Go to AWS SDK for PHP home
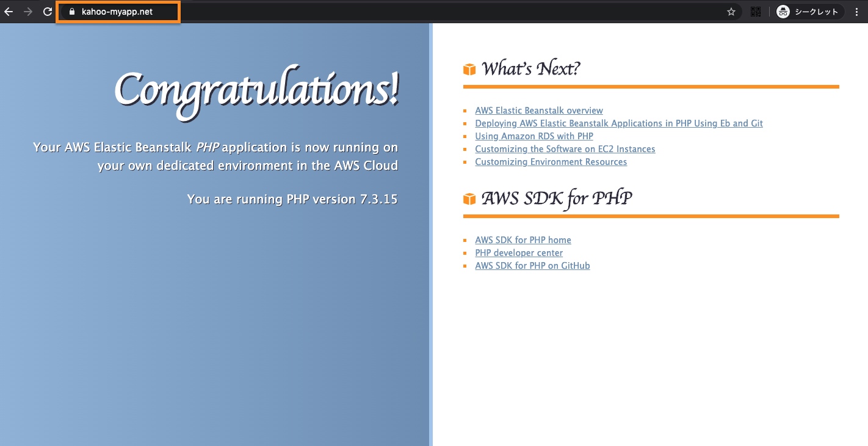 pos(523,240)
